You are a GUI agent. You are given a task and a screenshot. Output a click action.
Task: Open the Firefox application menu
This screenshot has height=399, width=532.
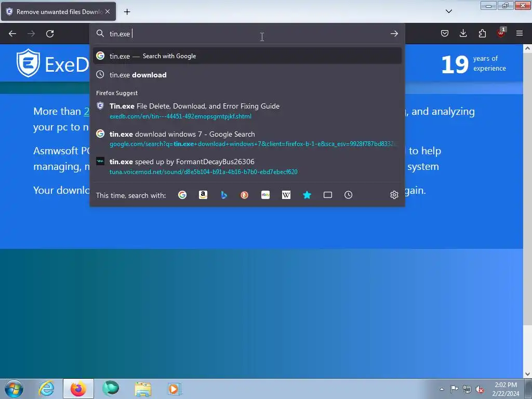[x=520, y=33]
